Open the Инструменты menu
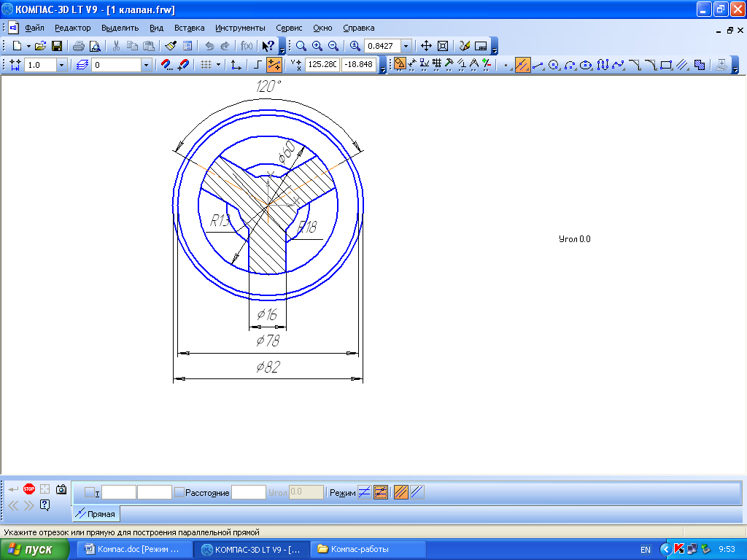 pos(240,28)
